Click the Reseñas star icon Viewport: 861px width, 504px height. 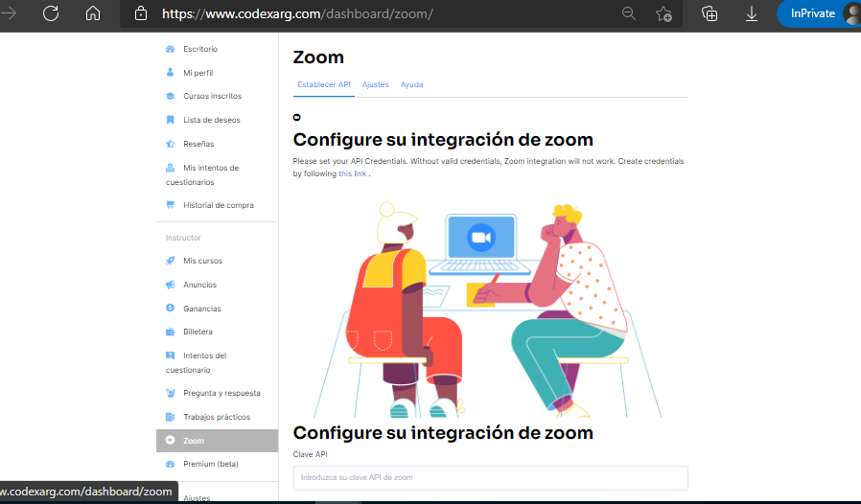[x=171, y=144]
